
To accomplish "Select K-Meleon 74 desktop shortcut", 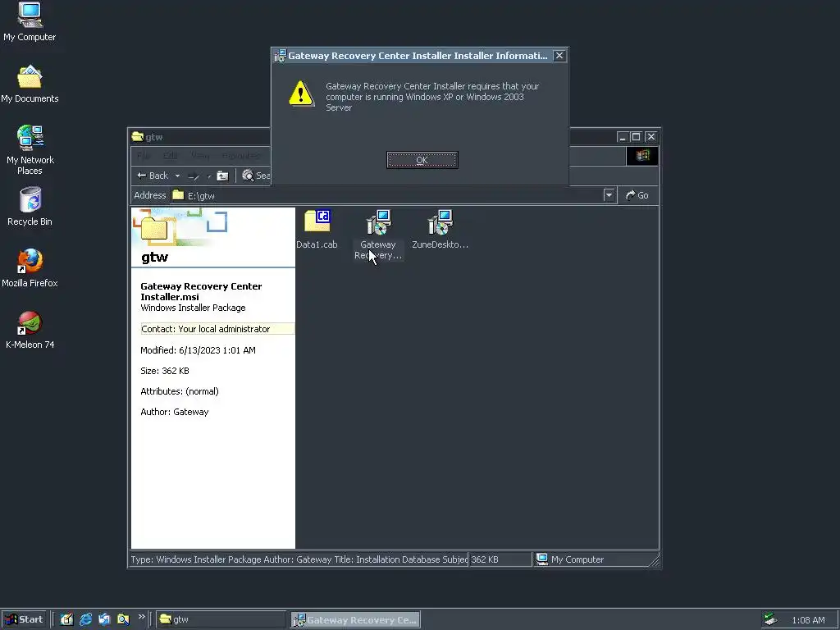I will [30, 331].
